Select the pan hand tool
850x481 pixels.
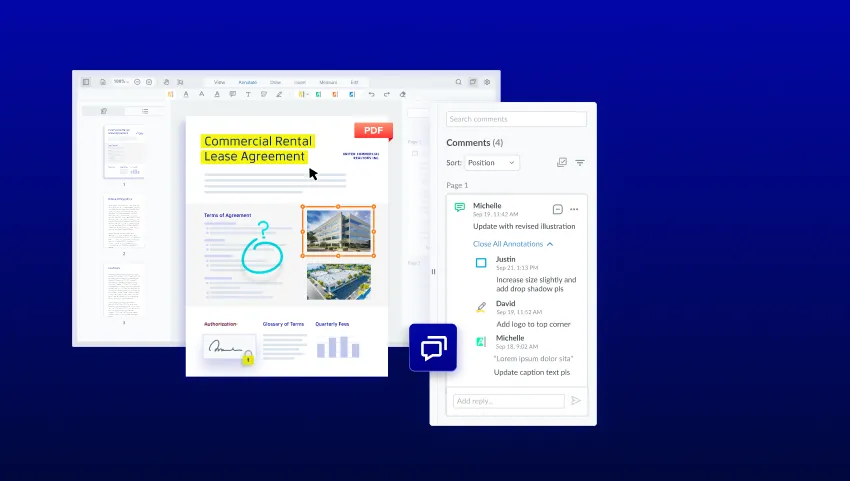click(x=166, y=82)
